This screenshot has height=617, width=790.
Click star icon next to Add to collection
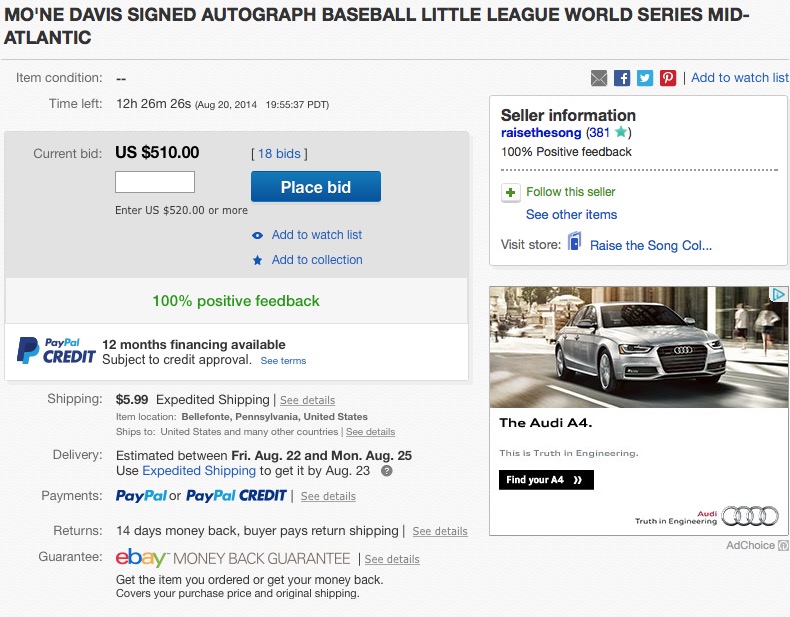coord(257,260)
